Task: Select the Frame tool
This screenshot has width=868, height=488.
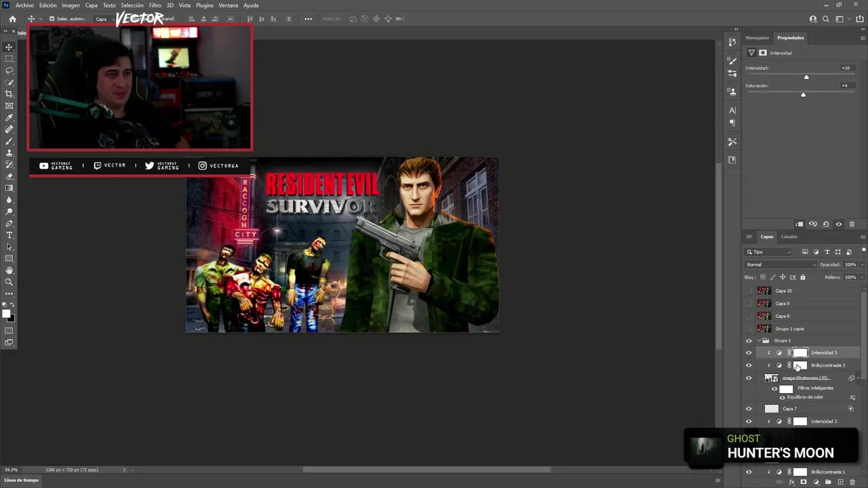Action: coord(9,106)
